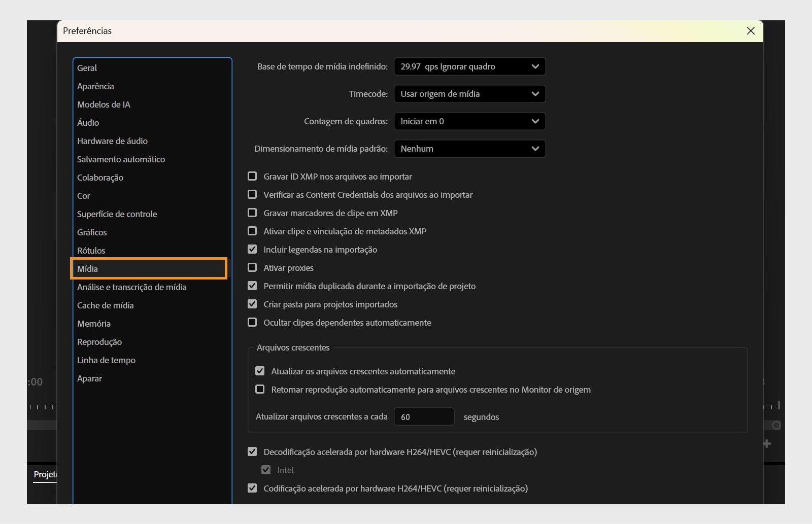This screenshot has width=812, height=524.
Task: Enable Retomar reprodução automaticamente para arquivos crescentes
Action: pyautogui.click(x=260, y=389)
